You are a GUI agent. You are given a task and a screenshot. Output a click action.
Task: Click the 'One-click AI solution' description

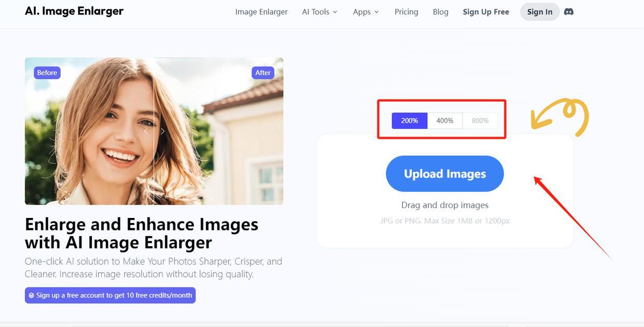tap(153, 267)
